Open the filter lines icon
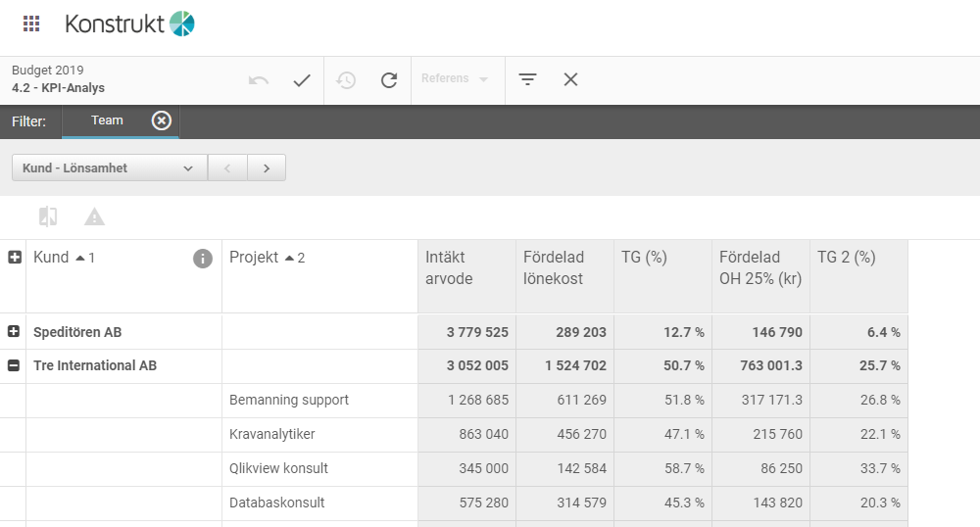 click(527, 79)
